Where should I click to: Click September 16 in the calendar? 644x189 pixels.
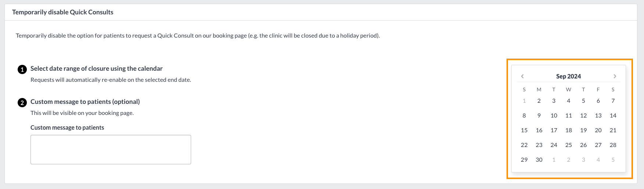(539, 130)
